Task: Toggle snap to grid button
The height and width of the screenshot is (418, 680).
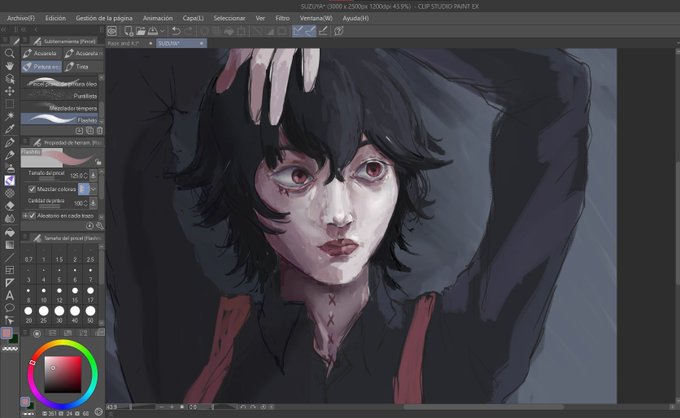Action: pos(323,31)
